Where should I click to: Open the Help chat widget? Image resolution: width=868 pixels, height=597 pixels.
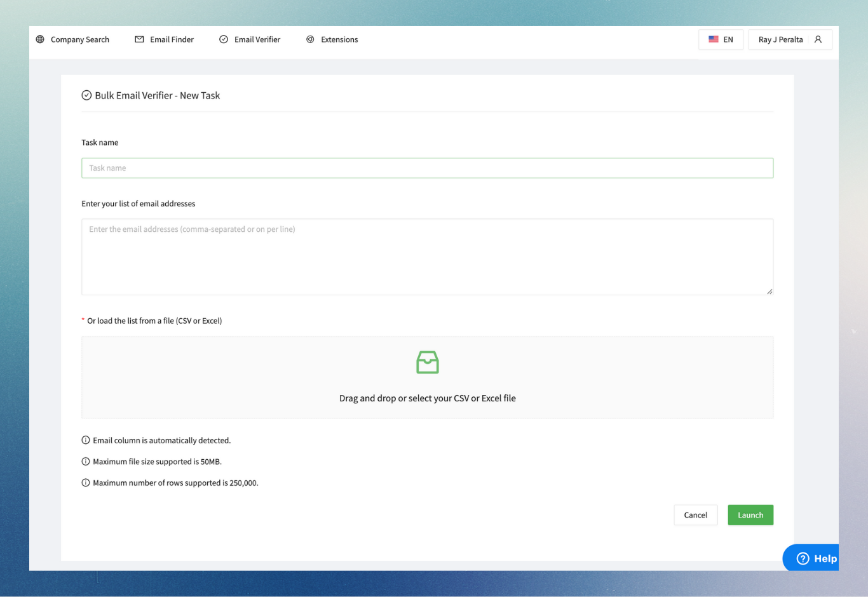[811, 558]
